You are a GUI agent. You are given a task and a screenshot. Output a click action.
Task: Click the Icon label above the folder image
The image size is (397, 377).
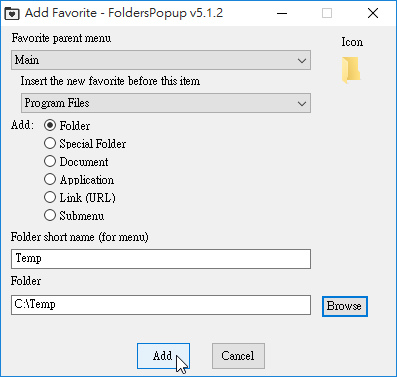coord(352,42)
